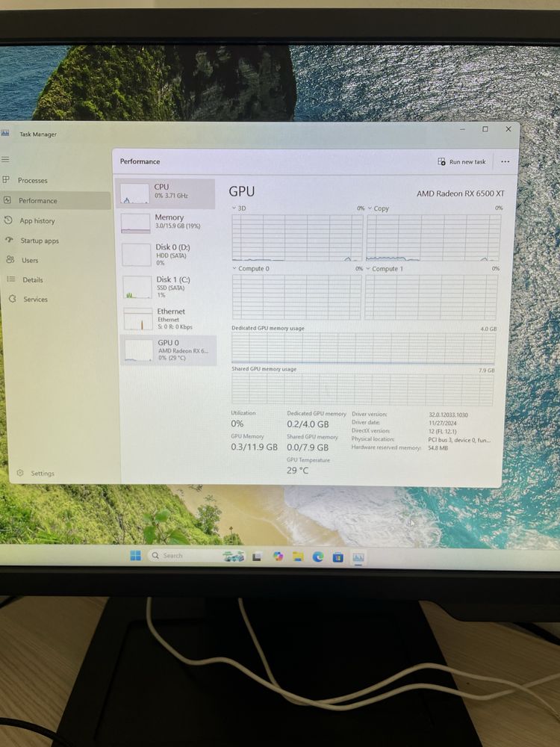Click the Users people icon

coord(10,260)
